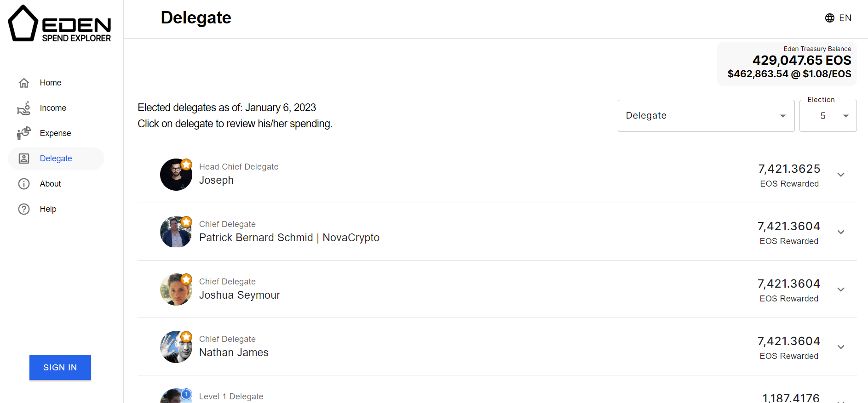Open the Delegate type dropdown

click(706, 116)
